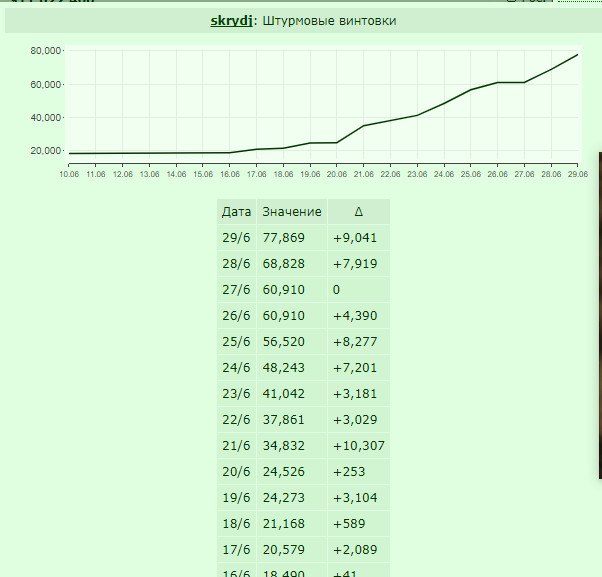Click the 'Дата' column header
Screen dimensions: 602x577
[x=236, y=212]
